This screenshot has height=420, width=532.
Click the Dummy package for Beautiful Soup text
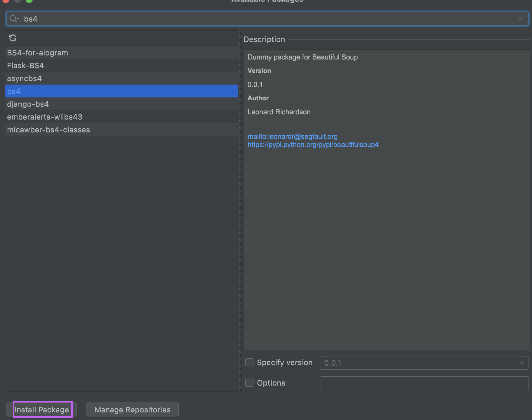coord(302,57)
